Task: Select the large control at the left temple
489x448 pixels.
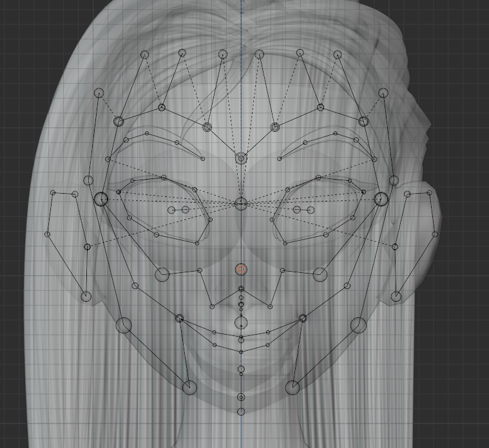Action: (101, 199)
